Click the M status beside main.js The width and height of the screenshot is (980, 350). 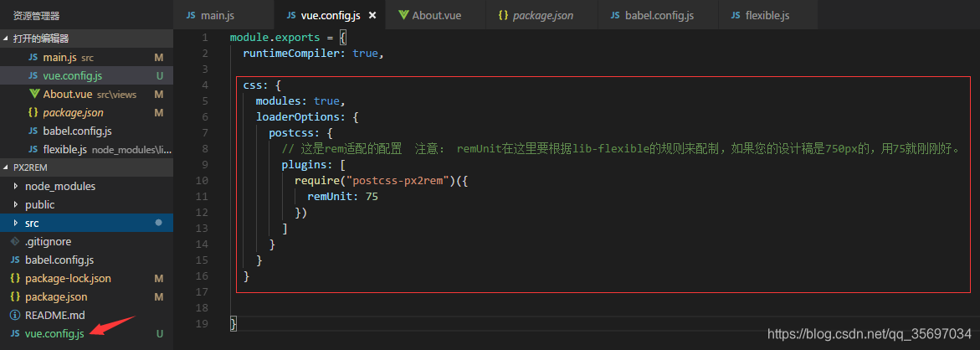[x=159, y=58]
